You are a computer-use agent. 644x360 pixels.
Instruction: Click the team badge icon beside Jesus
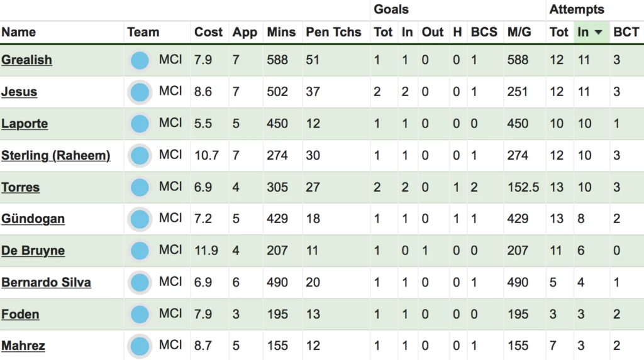tap(140, 92)
